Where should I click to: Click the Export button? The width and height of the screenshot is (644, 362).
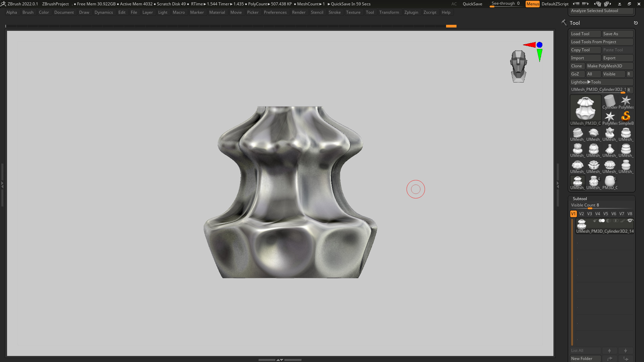point(618,58)
